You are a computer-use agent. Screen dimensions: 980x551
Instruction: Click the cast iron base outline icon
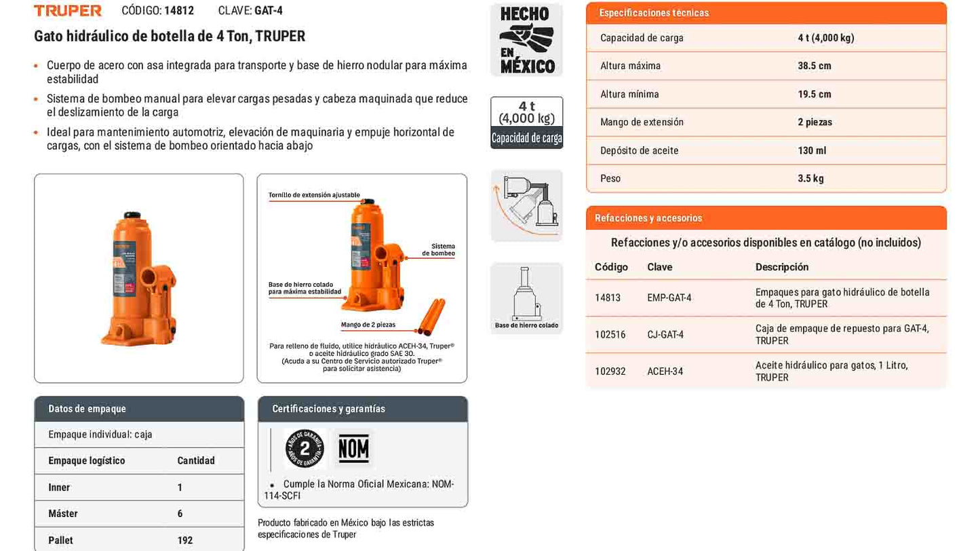[x=527, y=298]
